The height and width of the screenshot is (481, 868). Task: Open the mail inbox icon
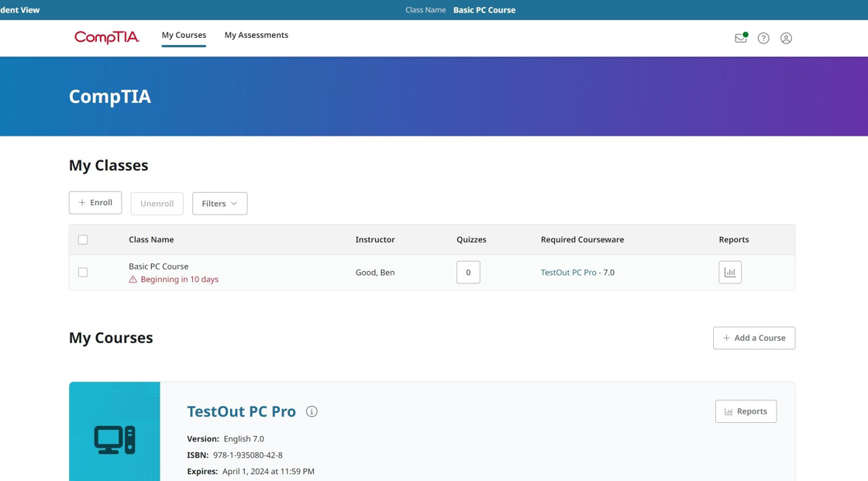point(740,38)
